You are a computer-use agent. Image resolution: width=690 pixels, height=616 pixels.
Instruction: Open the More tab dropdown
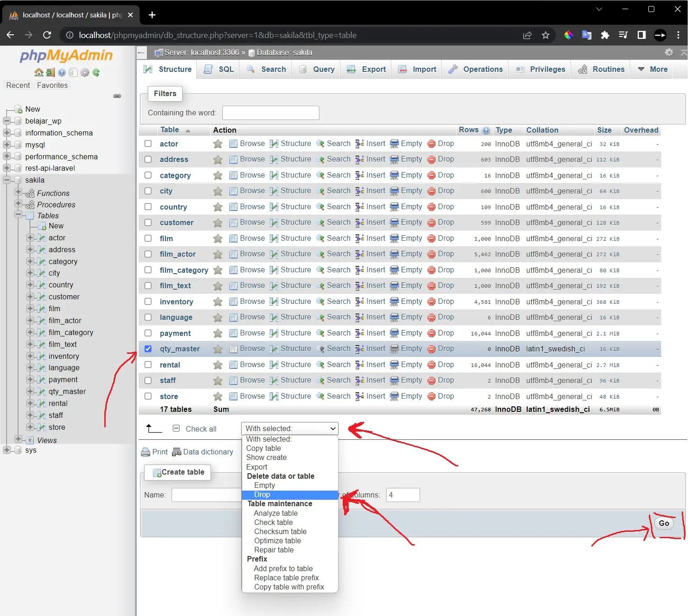(653, 69)
